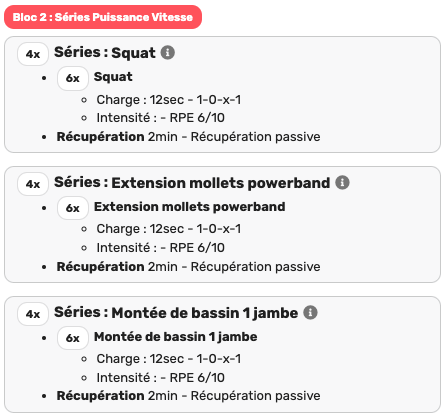This screenshot has height=417, width=444.
Task: Click info icon next to Séries : Squat
Action: click(x=168, y=52)
